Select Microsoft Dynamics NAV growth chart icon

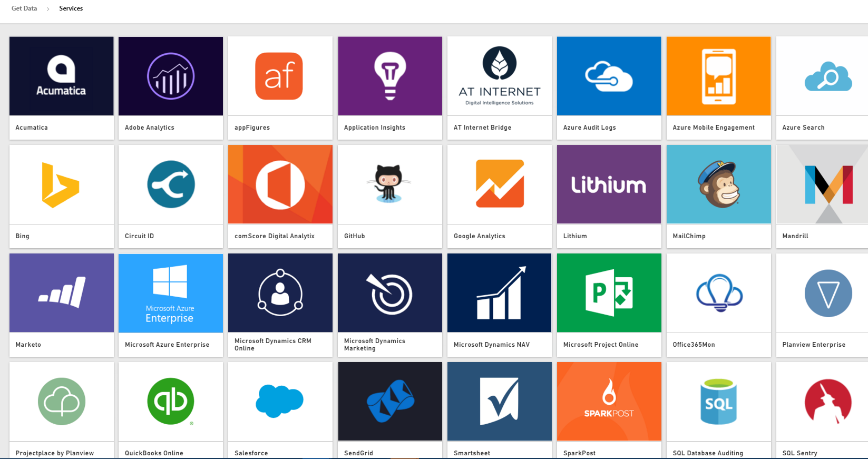[501, 292]
